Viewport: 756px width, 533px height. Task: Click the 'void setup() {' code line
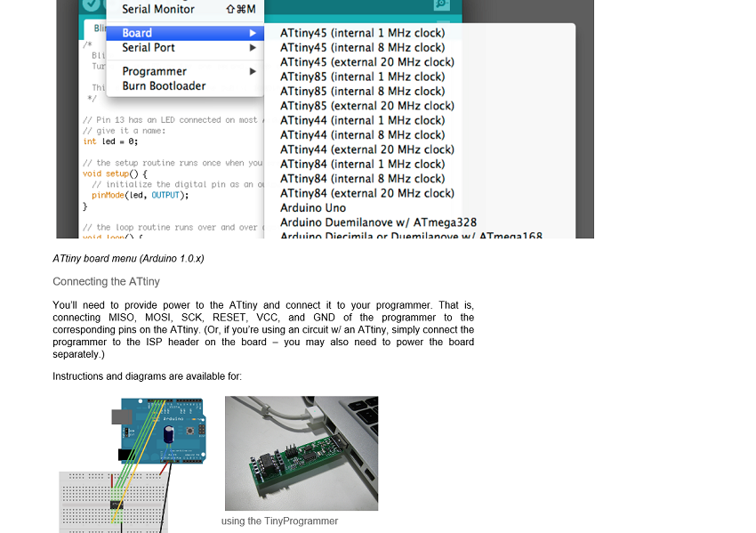pos(116,174)
